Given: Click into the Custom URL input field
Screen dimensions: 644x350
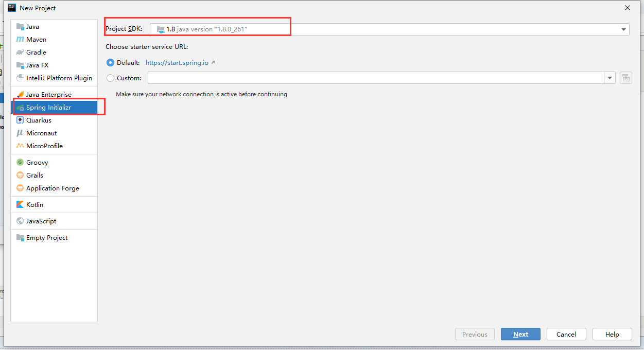Looking at the screenshot, I should [x=376, y=78].
